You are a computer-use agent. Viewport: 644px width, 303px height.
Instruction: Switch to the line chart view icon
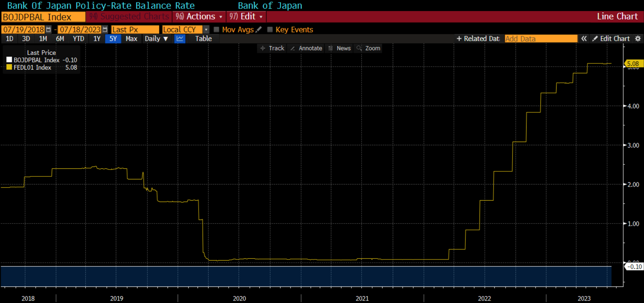click(180, 39)
